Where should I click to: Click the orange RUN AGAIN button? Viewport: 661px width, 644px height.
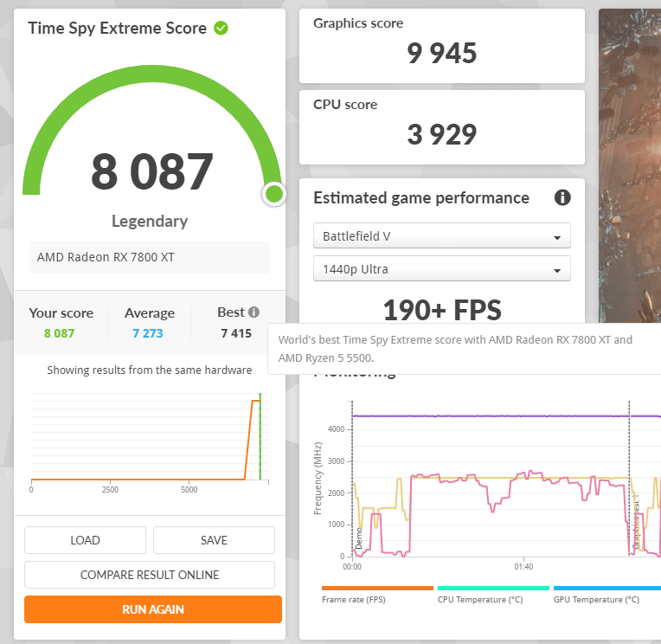pos(153,609)
